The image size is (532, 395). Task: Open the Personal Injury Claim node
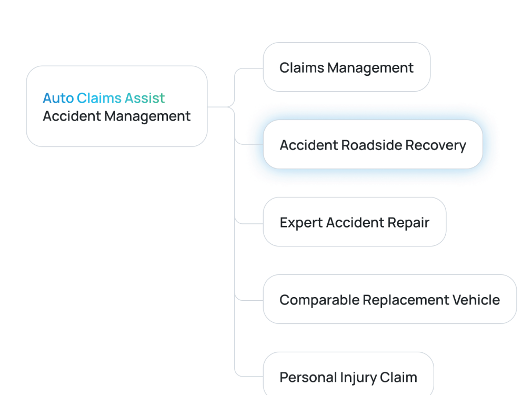348,373
